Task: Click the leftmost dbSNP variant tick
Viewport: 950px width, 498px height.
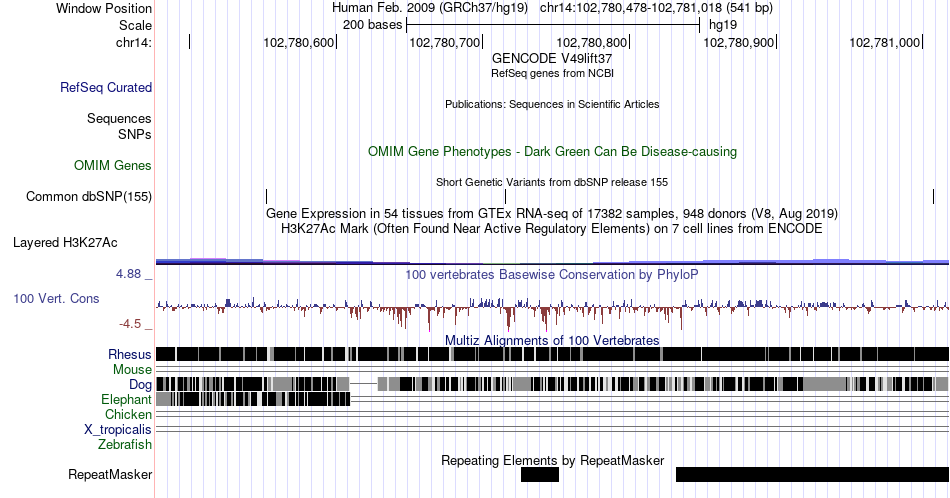Action: click(x=267, y=196)
